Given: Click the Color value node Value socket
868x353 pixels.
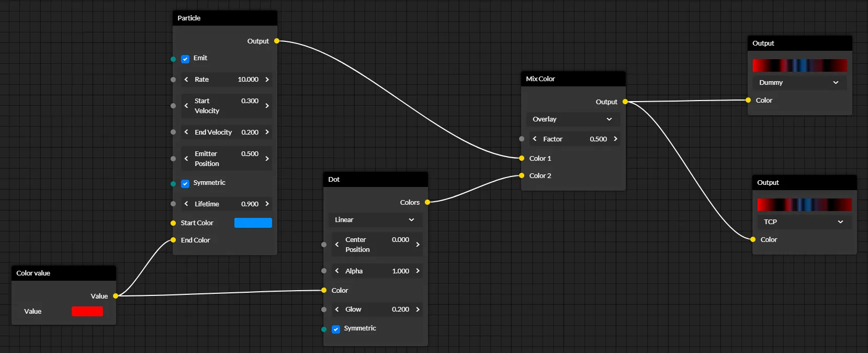Looking at the screenshot, I should [x=116, y=296].
